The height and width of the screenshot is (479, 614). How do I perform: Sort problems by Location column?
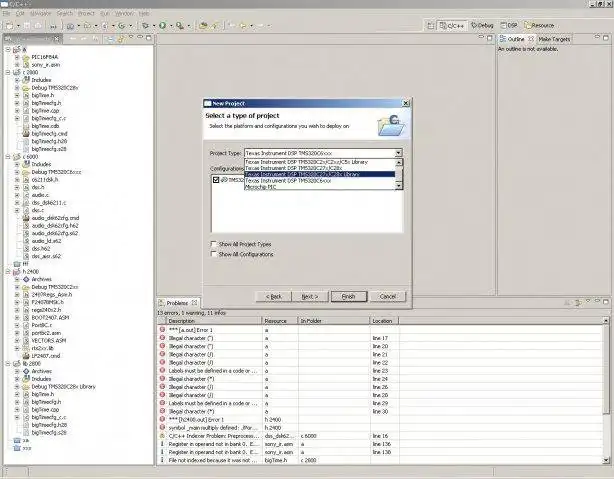384,321
